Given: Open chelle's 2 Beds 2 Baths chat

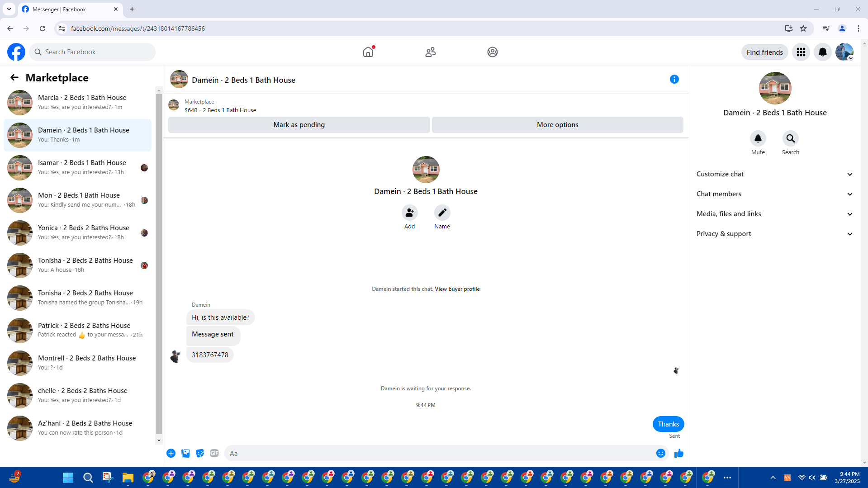Looking at the screenshot, I should [x=78, y=396].
